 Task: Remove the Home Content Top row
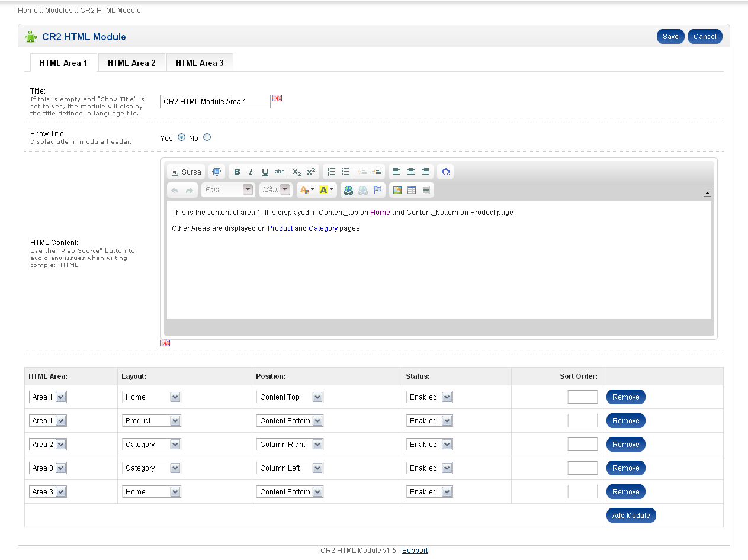tap(625, 397)
